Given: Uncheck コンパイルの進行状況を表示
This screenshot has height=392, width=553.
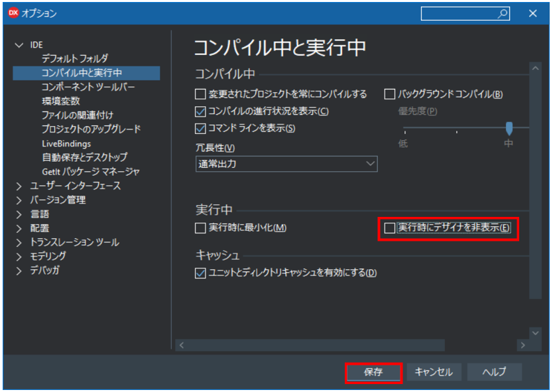Looking at the screenshot, I should coord(198,111).
